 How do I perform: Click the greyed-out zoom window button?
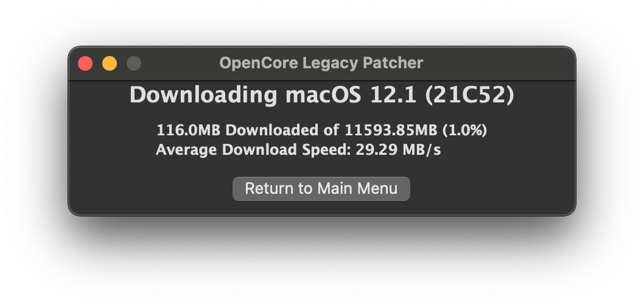click(134, 63)
